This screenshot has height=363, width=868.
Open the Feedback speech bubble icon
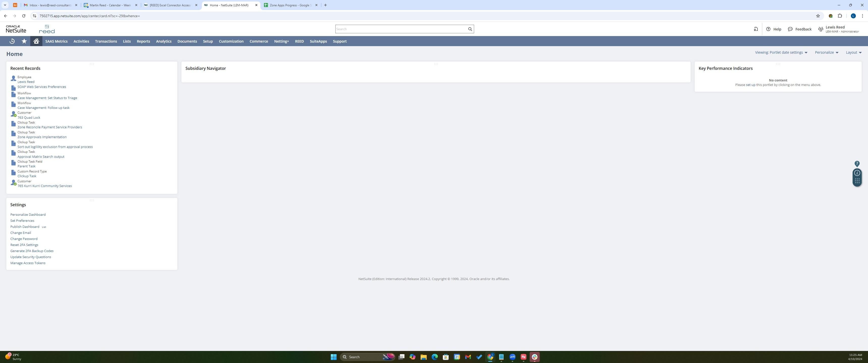click(790, 29)
